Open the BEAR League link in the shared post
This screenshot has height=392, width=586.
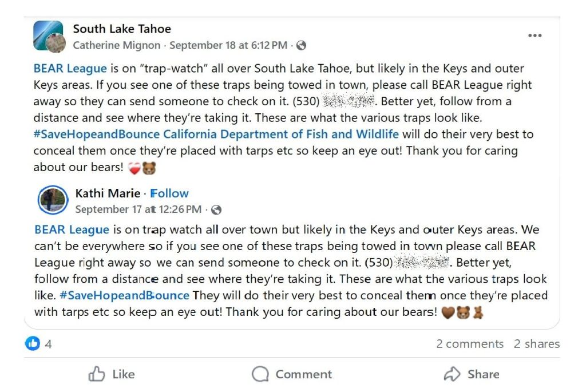72,230
